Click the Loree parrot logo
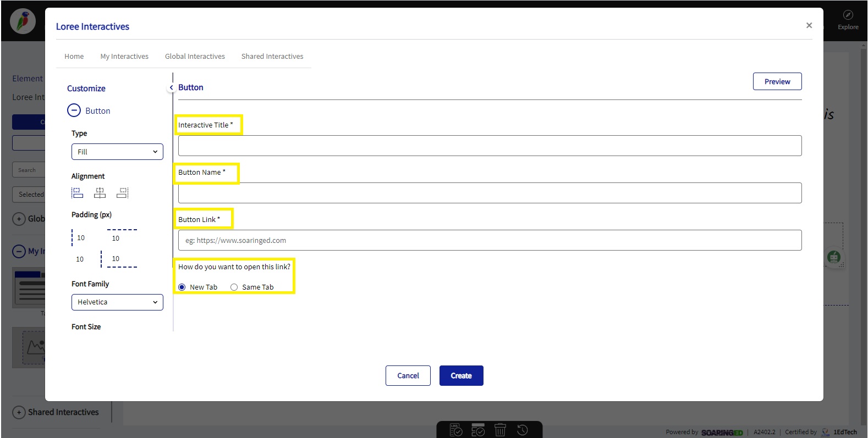 tap(23, 22)
